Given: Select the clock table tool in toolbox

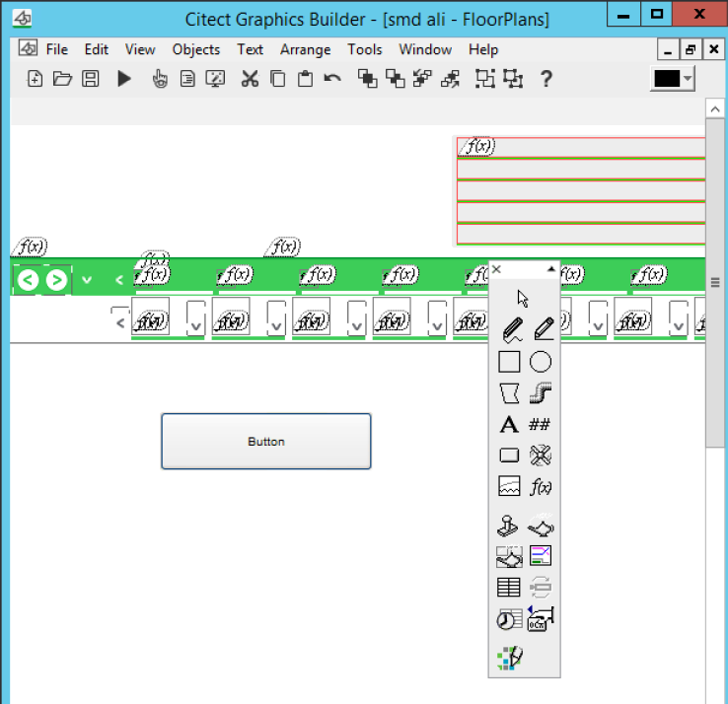Looking at the screenshot, I should point(509,619).
